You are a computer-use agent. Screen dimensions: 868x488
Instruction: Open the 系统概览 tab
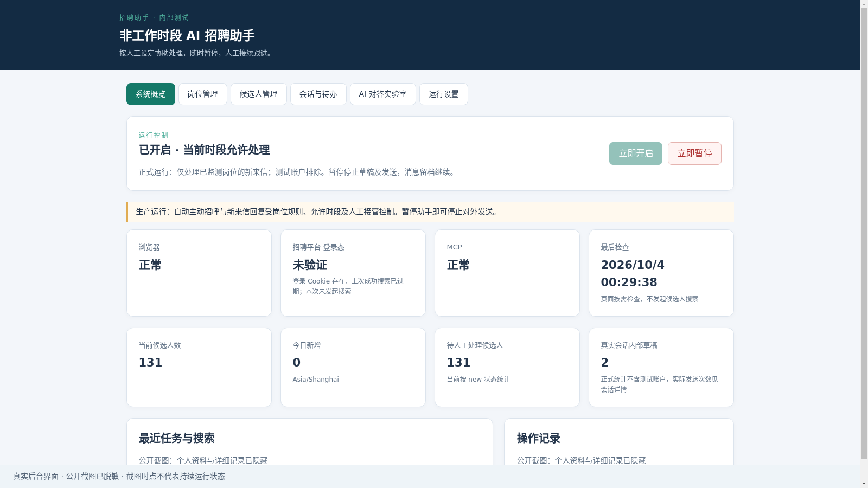pyautogui.click(x=151, y=94)
